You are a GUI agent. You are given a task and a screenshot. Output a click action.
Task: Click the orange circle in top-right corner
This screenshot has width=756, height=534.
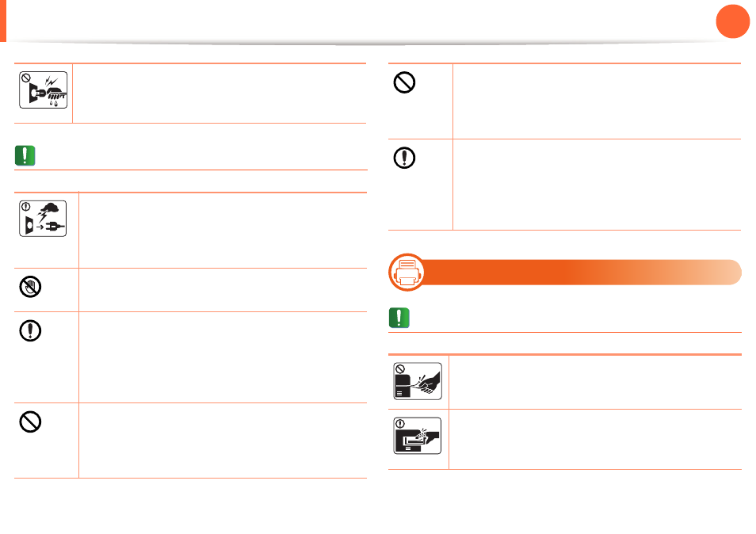point(733,21)
